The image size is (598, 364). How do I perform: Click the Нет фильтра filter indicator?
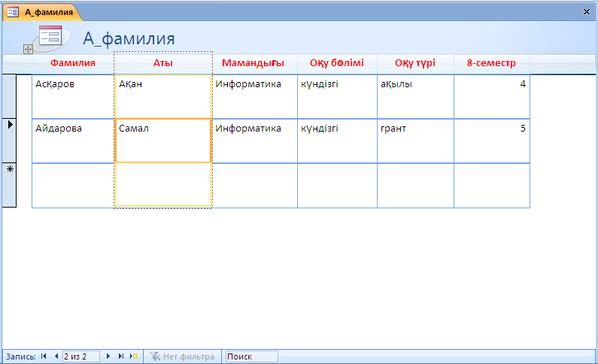click(182, 356)
